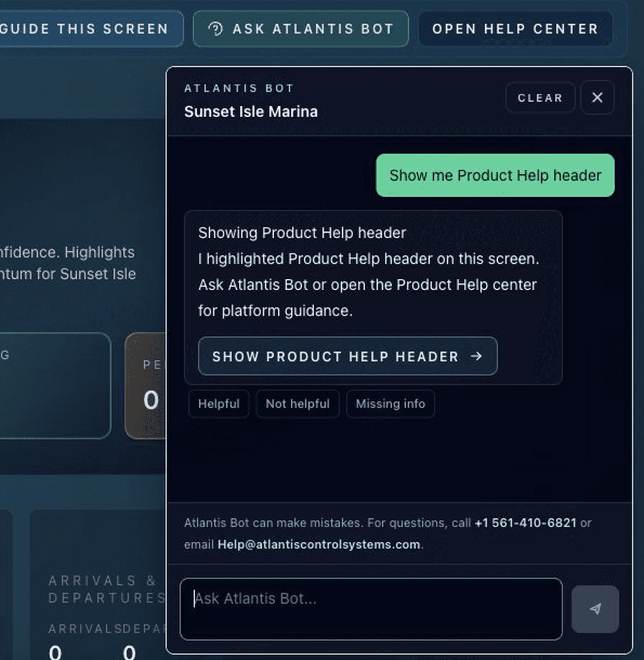The width and height of the screenshot is (644, 660).
Task: Clear the Atlantis Bot conversation
Action: pos(540,98)
